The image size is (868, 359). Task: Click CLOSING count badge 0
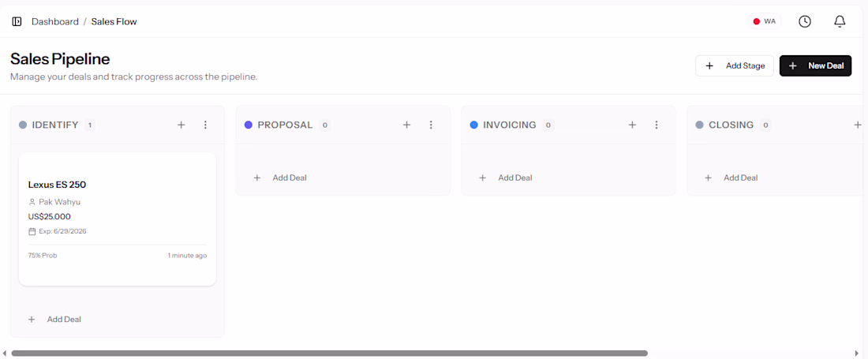tap(765, 125)
